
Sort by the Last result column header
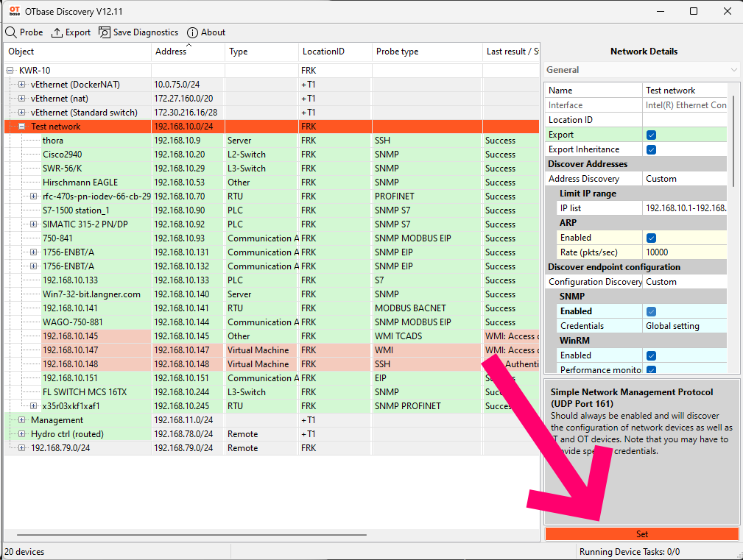click(511, 52)
